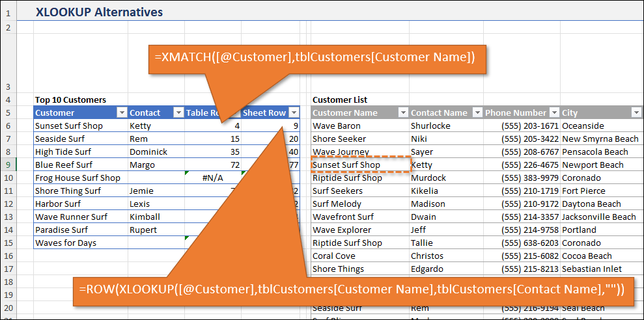Image resolution: width=644 pixels, height=320 pixels.
Task: Click the row 15 header
Action: coord(7,243)
